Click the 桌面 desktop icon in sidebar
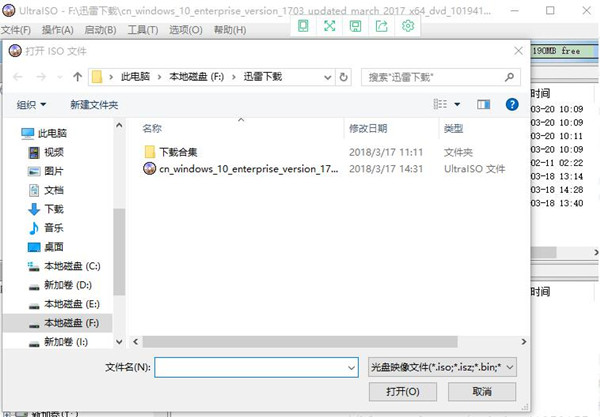Image resolution: width=600 pixels, height=417 pixels. coord(34,247)
